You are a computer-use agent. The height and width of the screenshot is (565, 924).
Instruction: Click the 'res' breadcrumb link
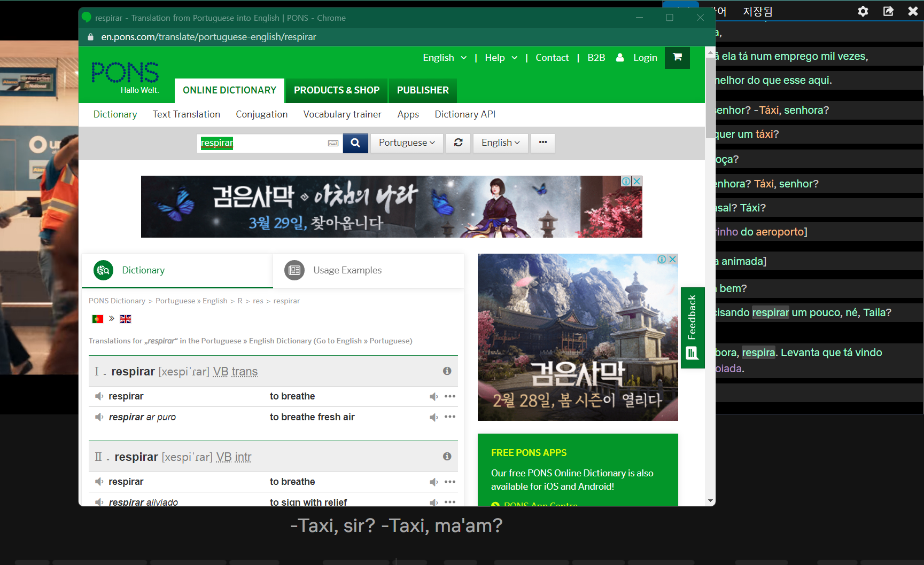point(258,301)
